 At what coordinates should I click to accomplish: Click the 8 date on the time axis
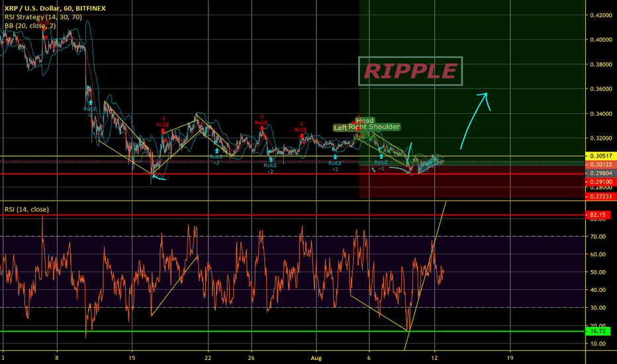coord(57,358)
